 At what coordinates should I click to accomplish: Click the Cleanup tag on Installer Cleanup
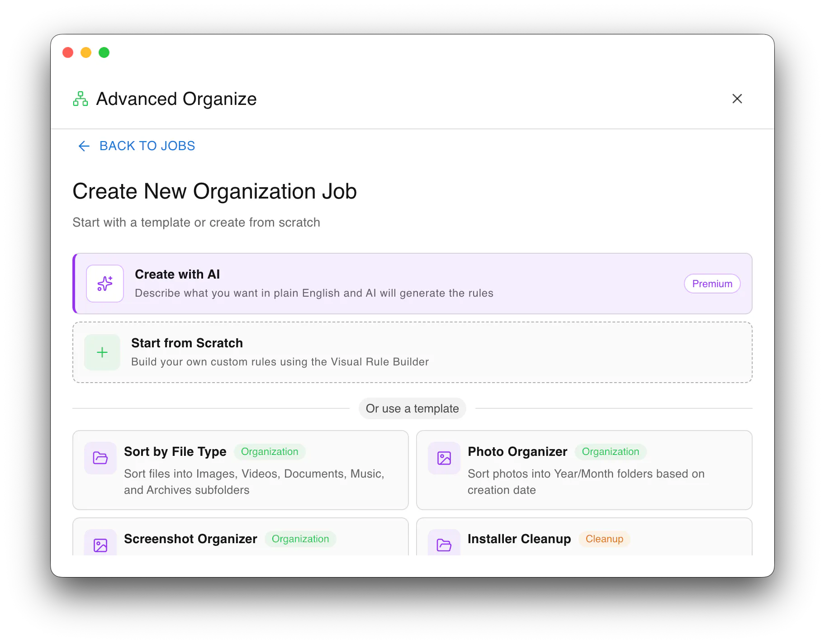tap(604, 539)
